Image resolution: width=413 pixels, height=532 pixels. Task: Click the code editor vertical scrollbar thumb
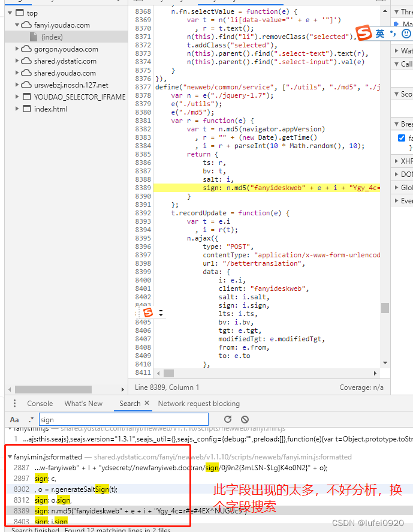click(385, 308)
